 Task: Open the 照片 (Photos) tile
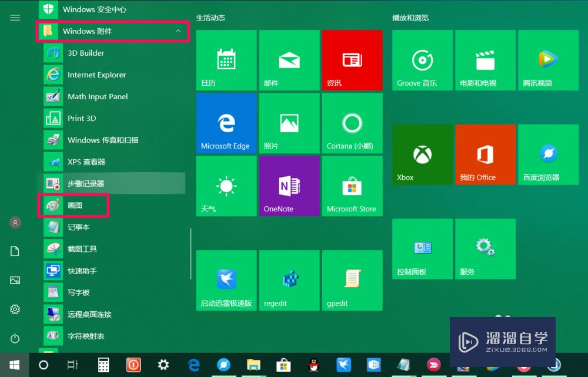[x=289, y=123]
